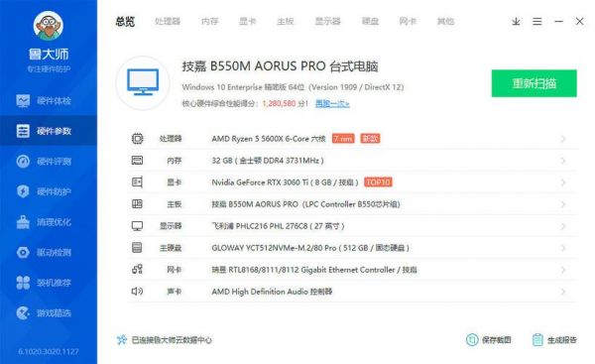Switch to the 其他 tab
The width and height of the screenshot is (595, 364).
(445, 21)
